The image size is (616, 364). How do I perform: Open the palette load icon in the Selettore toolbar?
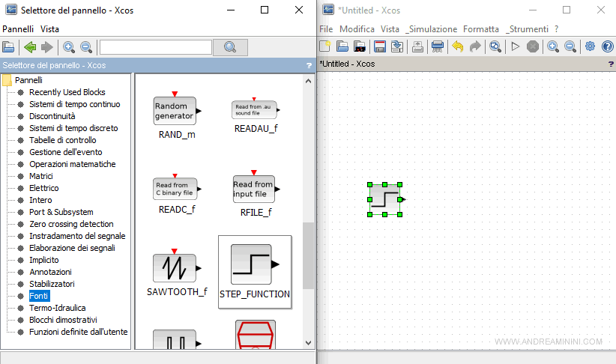[9, 47]
